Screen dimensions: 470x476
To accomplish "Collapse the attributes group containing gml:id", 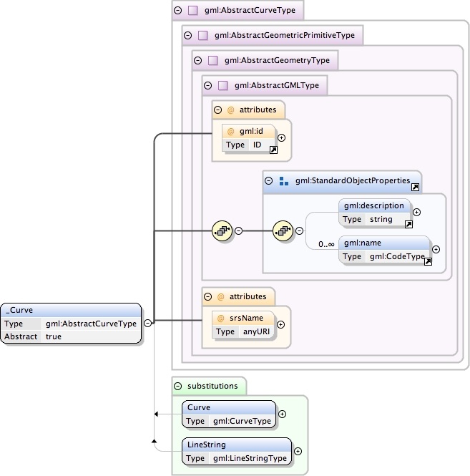I will (x=218, y=110).
